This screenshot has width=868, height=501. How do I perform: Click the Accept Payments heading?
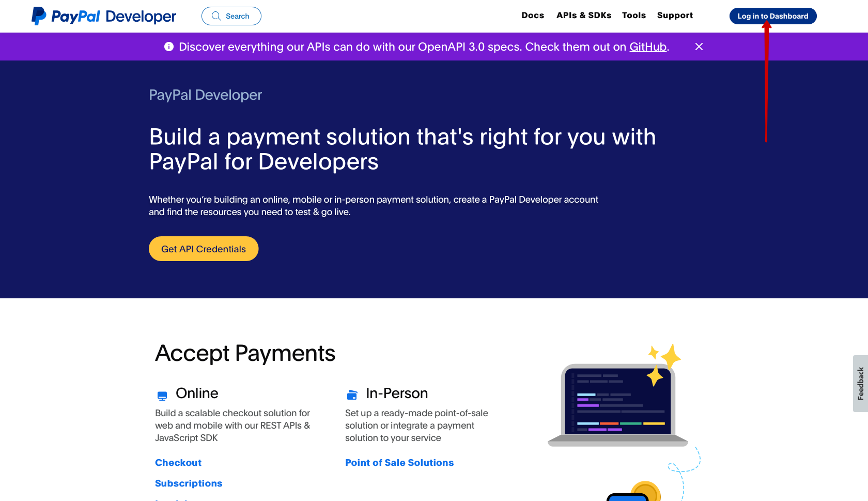pos(245,354)
